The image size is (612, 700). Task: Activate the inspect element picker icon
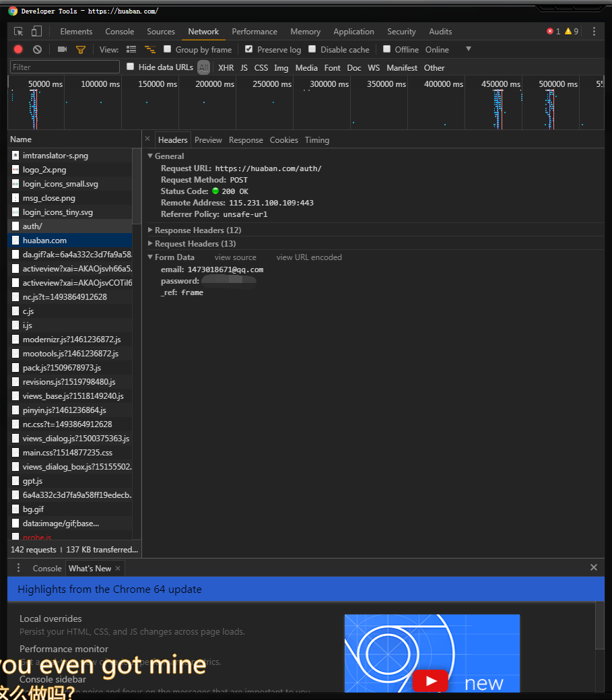[18, 31]
